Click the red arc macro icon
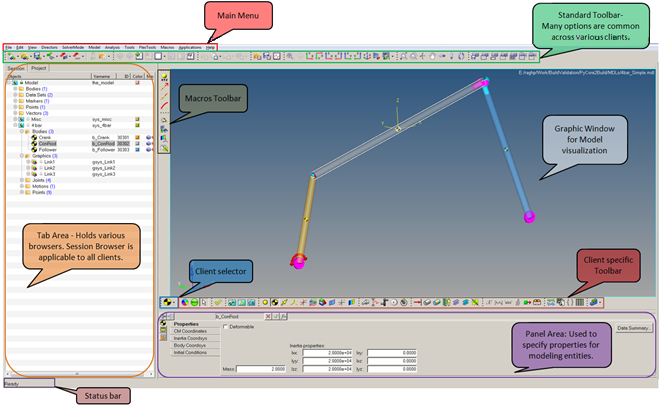 (164, 106)
